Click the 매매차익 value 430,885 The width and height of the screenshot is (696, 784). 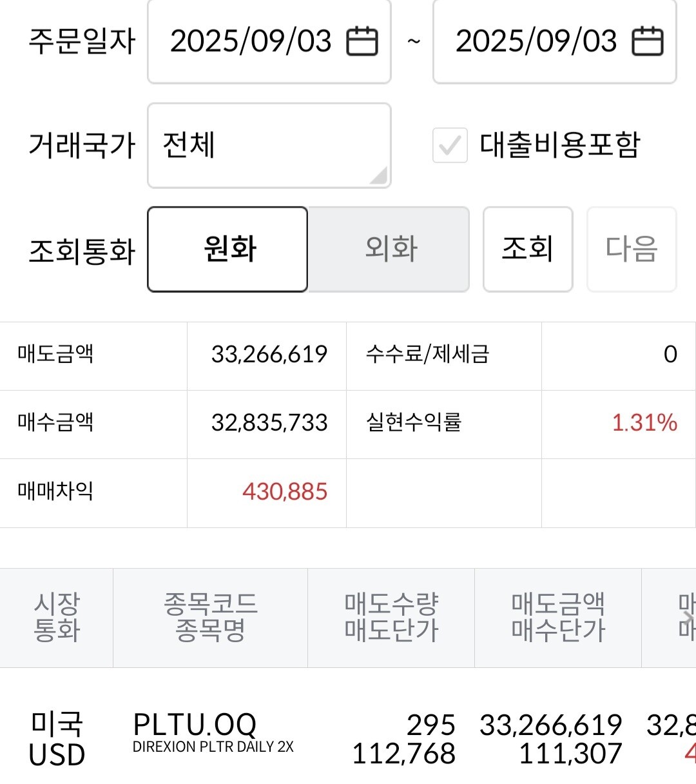(285, 492)
